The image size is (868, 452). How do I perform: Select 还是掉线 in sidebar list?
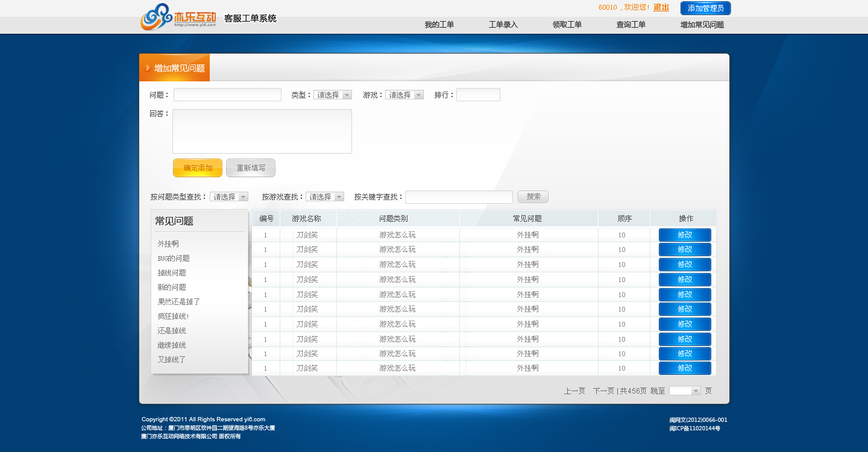coord(172,331)
